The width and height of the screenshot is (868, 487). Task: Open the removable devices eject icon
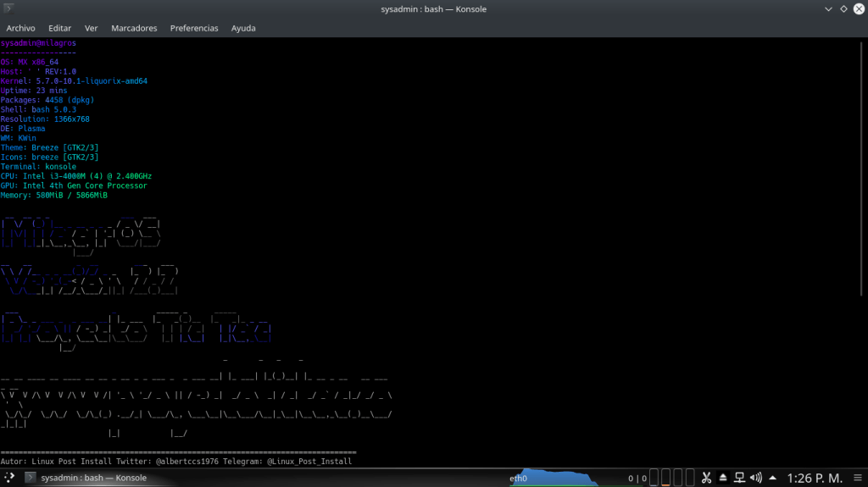pyautogui.click(x=723, y=479)
